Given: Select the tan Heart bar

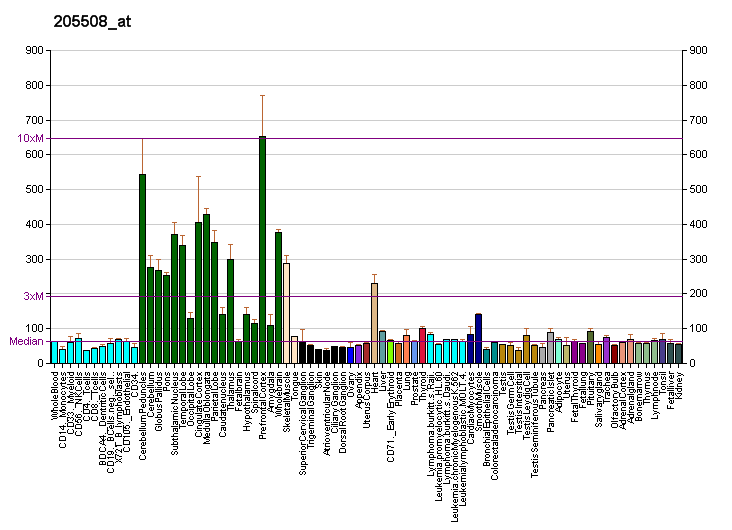Looking at the screenshot, I should (374, 323).
